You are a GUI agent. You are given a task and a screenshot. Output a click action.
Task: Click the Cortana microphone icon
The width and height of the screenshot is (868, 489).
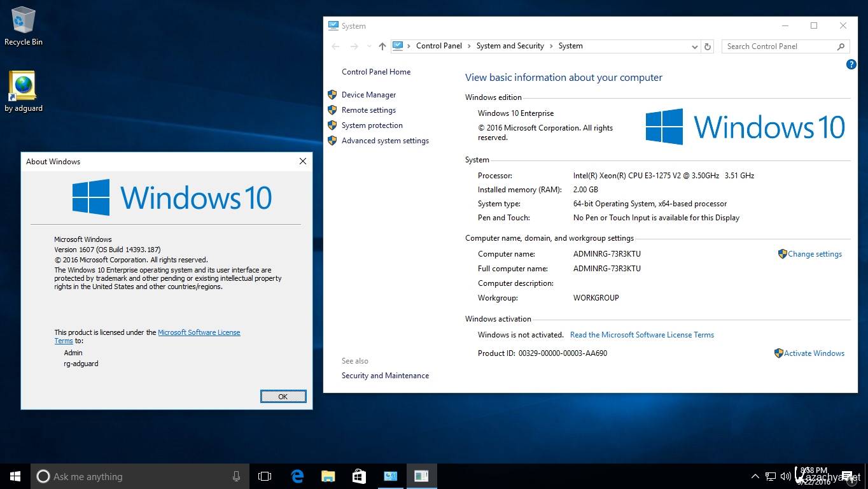coord(236,476)
